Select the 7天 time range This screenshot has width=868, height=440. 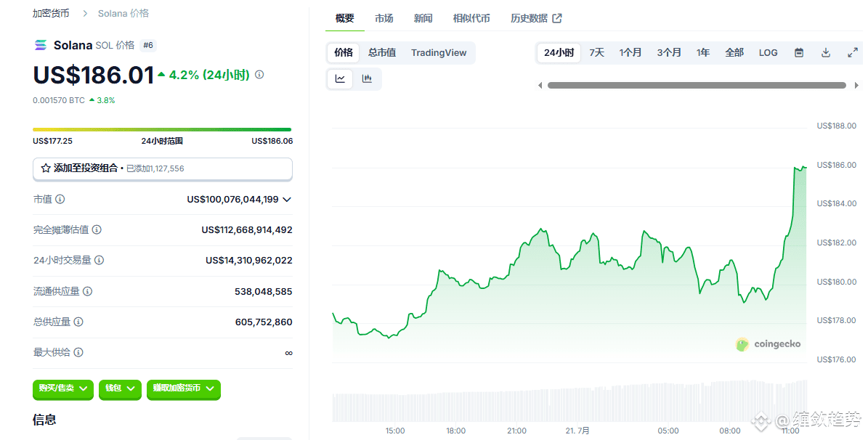pos(597,52)
